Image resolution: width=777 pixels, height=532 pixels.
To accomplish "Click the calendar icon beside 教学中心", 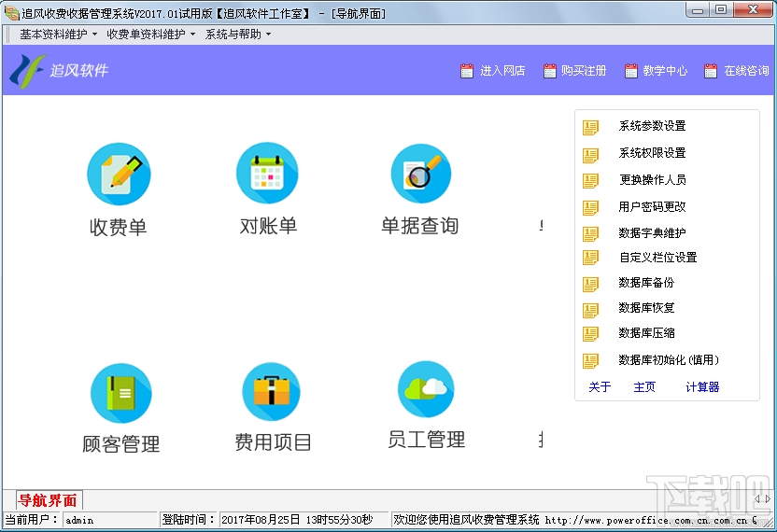I will click(630, 71).
